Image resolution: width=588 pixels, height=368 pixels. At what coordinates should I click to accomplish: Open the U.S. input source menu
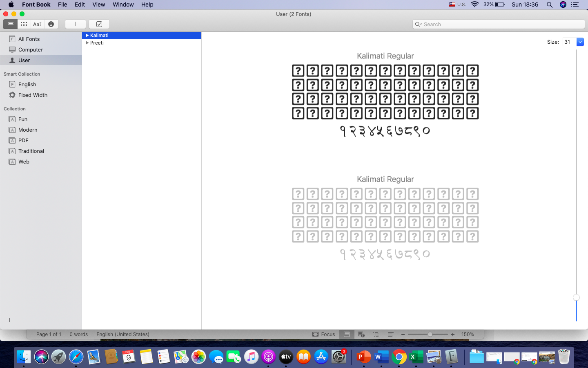pos(457,4)
